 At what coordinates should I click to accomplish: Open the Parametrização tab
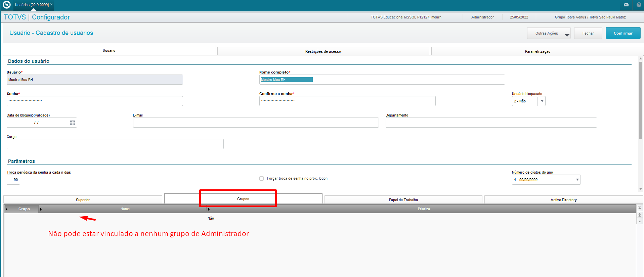point(538,51)
